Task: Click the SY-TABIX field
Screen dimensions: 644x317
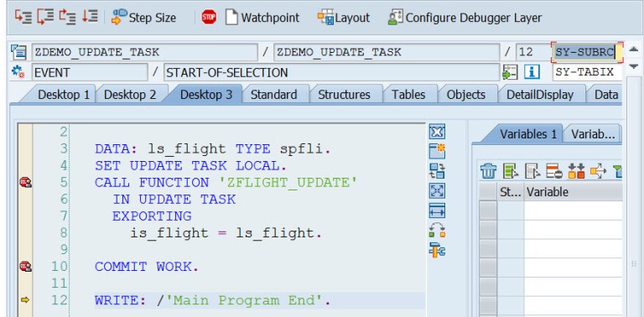Action: click(587, 72)
